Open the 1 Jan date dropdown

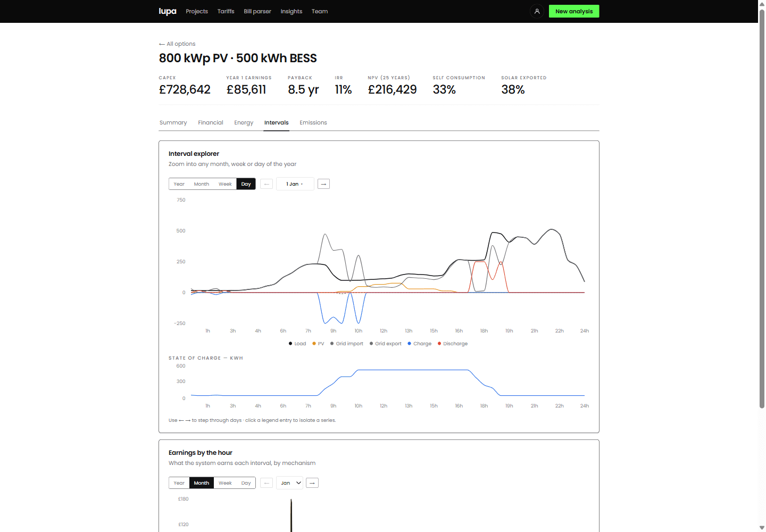(x=295, y=184)
